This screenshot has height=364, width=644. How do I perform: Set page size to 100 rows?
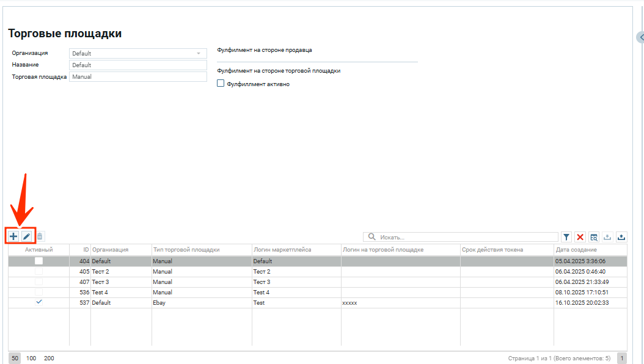pos(31,359)
